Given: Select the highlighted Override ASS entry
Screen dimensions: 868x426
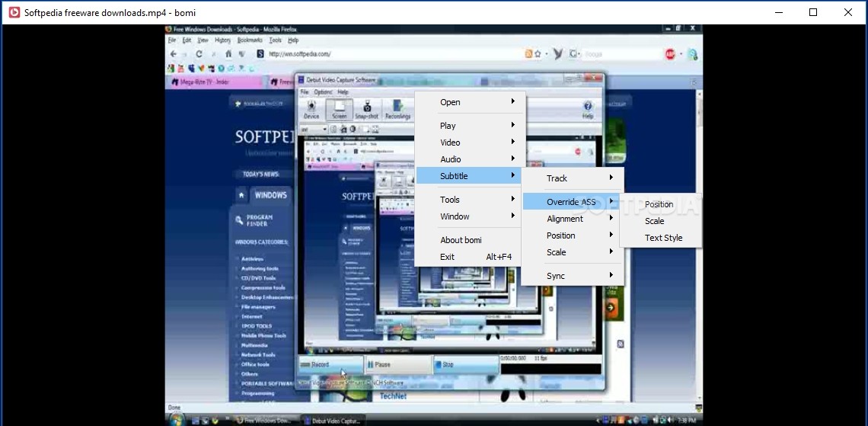Looking at the screenshot, I should point(573,202).
